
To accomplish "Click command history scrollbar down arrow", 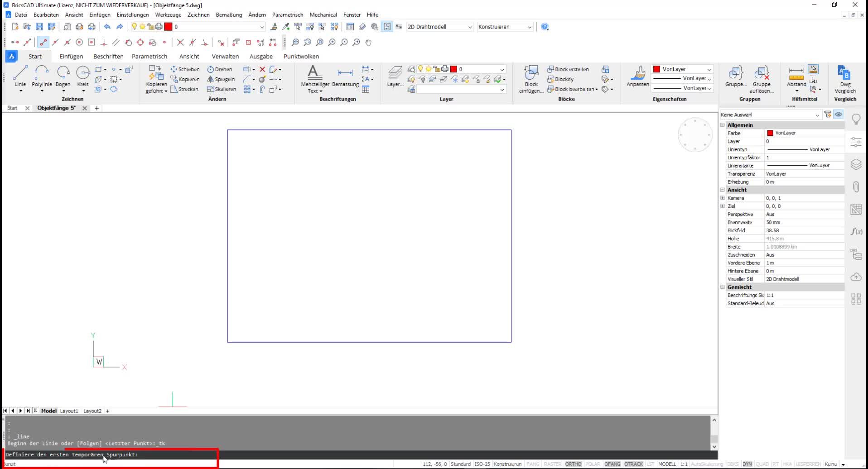I will [x=714, y=447].
